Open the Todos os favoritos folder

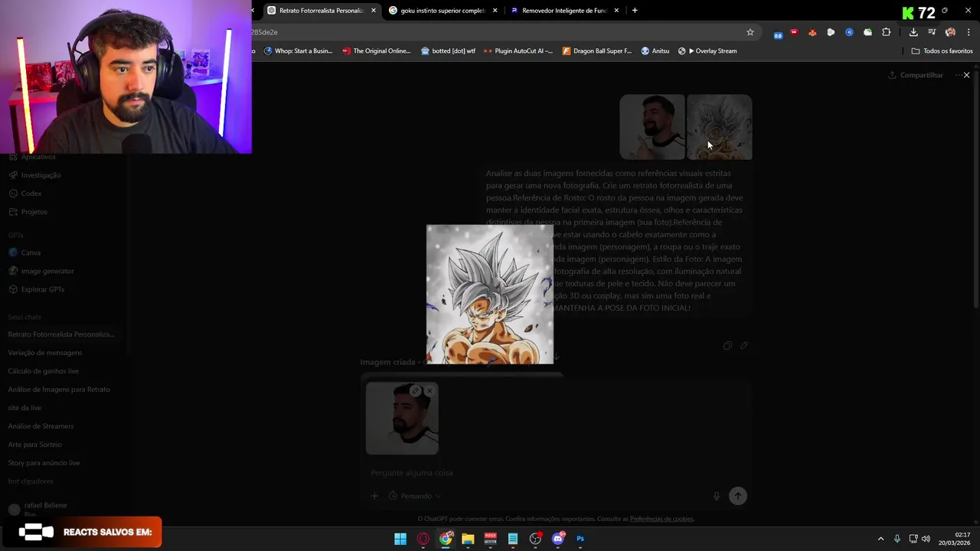coord(942,51)
